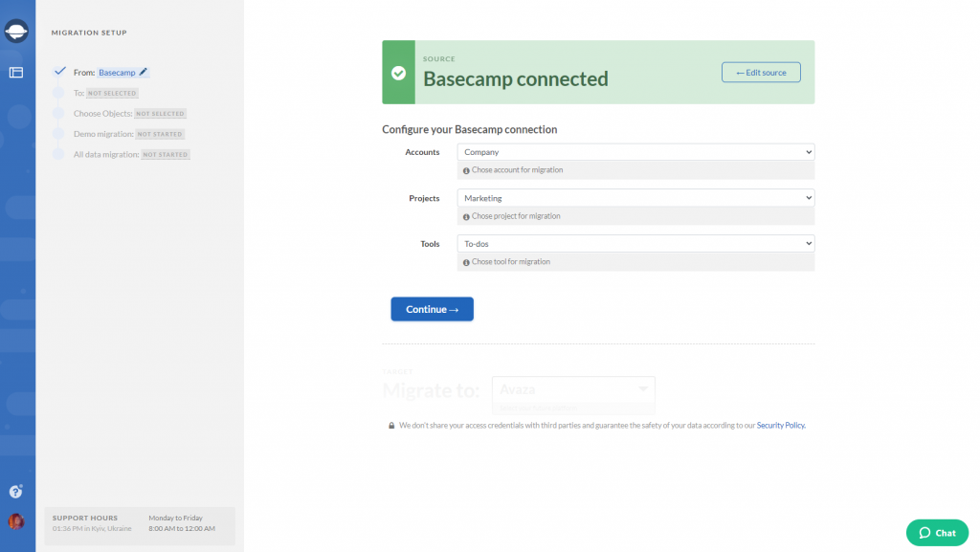Select the From: Basecamp setup step

pos(105,73)
